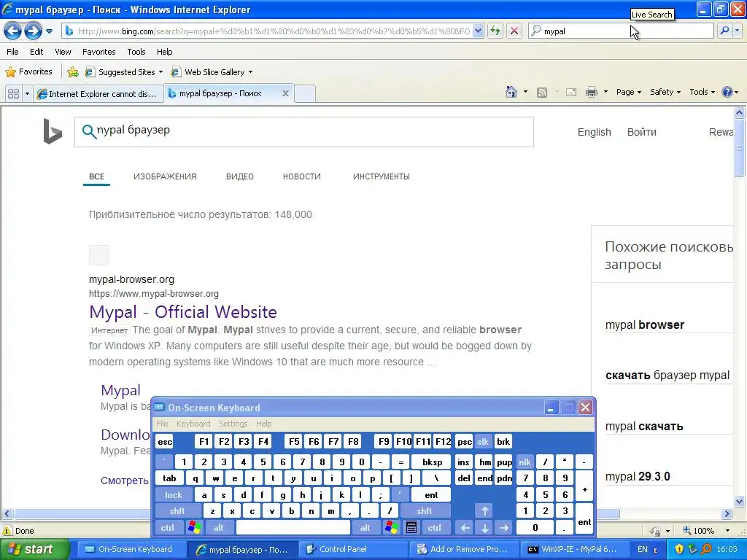Open the Page dropdown menu
The image size is (747, 560).
click(628, 92)
